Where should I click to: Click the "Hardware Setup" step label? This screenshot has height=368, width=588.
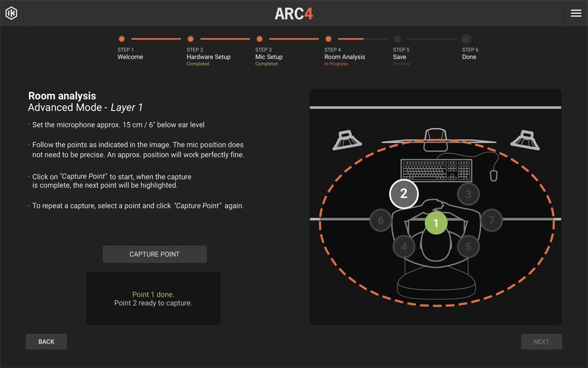click(x=208, y=57)
